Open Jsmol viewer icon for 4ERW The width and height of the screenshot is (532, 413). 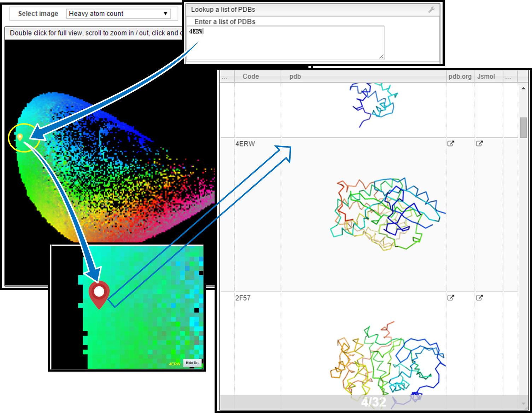479,144
